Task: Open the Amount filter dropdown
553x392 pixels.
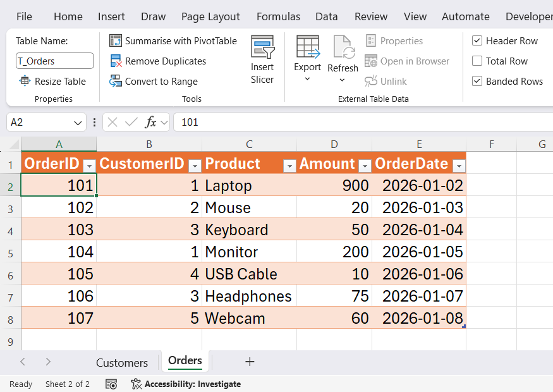Action: click(365, 166)
